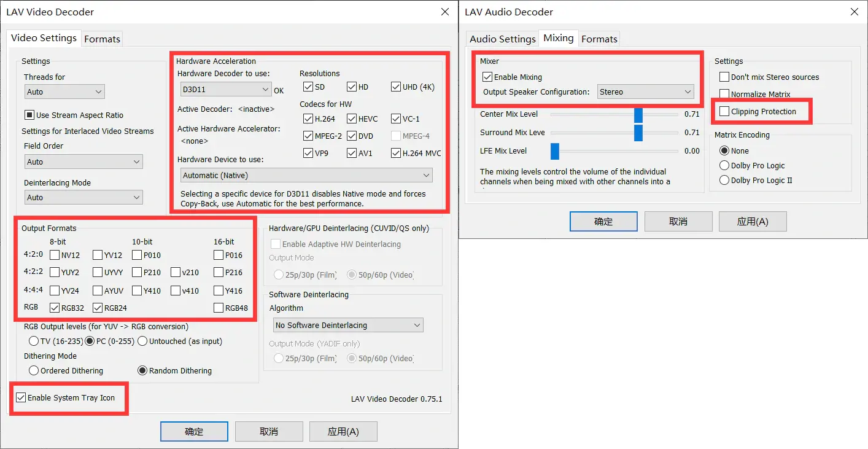This screenshot has height=449, width=868.
Task: Enable Normalize Matrix checkbox
Action: point(724,94)
